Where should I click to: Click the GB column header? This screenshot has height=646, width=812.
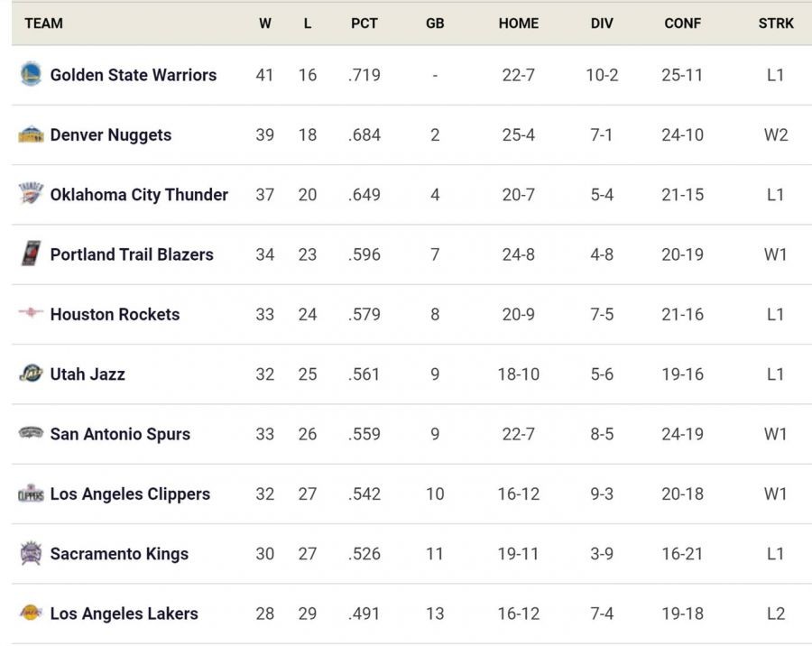435,23
